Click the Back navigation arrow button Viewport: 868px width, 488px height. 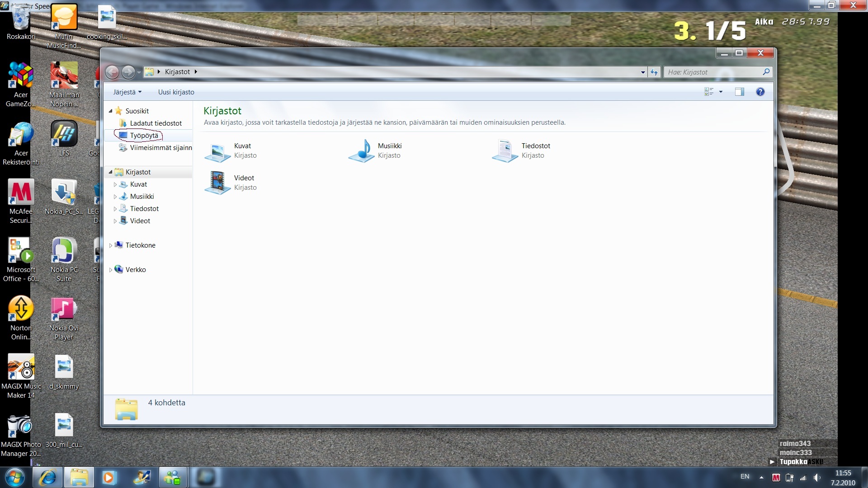tap(112, 72)
